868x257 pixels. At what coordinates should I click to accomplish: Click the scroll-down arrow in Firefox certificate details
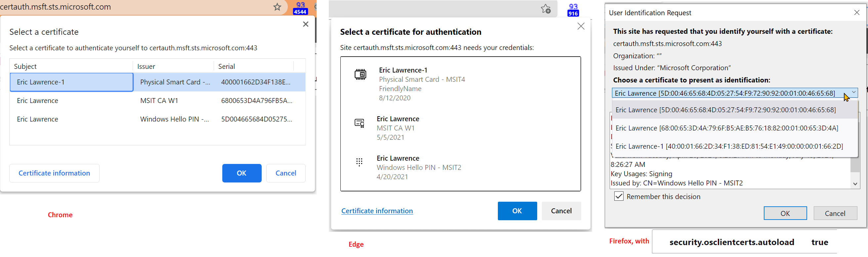pyautogui.click(x=855, y=184)
